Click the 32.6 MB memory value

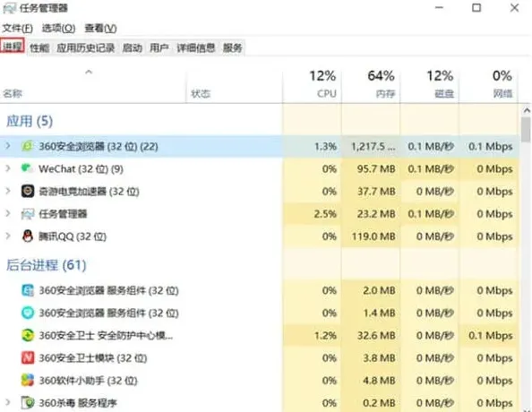tap(376, 335)
